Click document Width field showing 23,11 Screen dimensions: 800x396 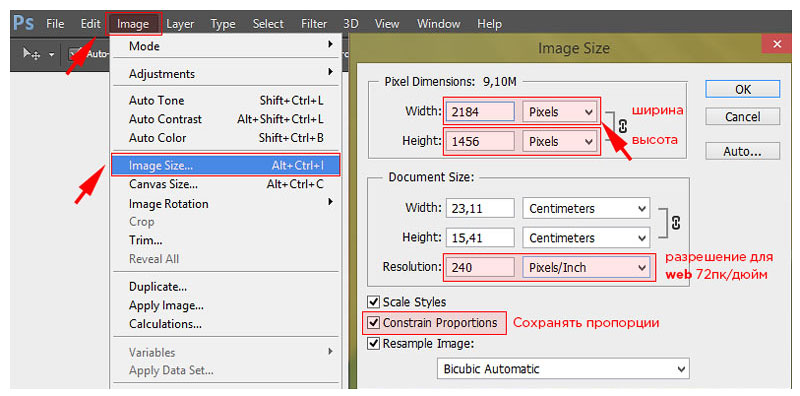point(480,208)
